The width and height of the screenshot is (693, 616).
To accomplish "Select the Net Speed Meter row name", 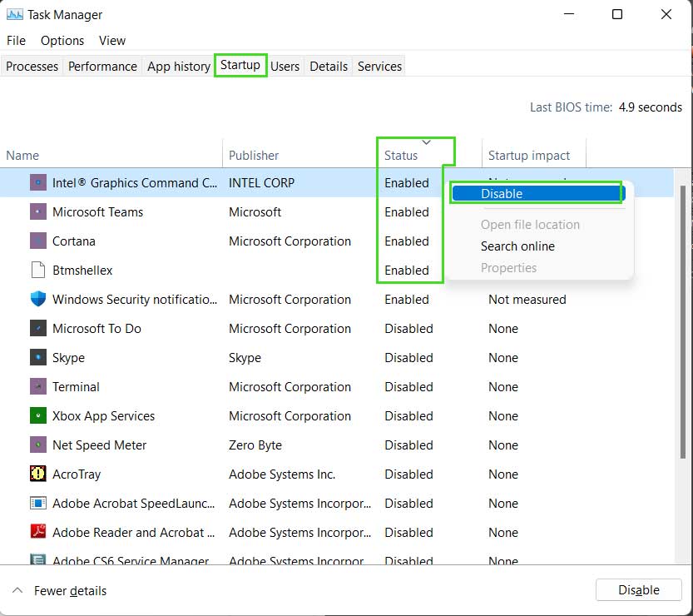I will point(100,445).
